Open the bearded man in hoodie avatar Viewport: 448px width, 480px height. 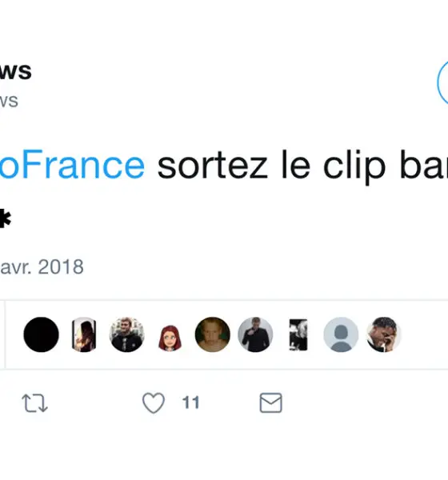(126, 334)
